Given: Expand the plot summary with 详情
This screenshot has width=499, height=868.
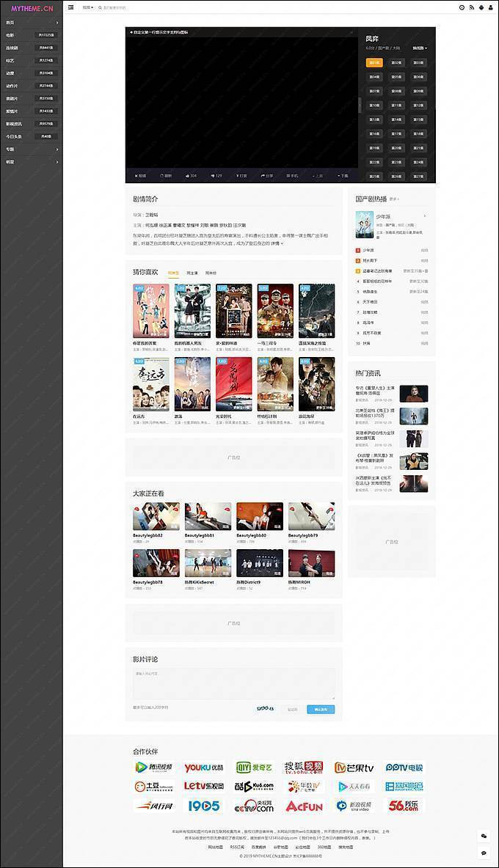Looking at the screenshot, I should pyautogui.click(x=277, y=243).
